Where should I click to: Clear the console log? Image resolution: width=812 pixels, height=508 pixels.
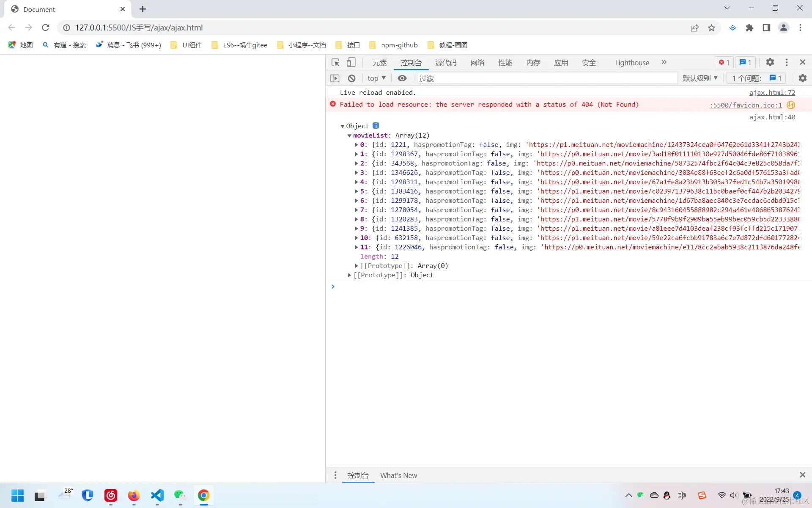pos(352,78)
